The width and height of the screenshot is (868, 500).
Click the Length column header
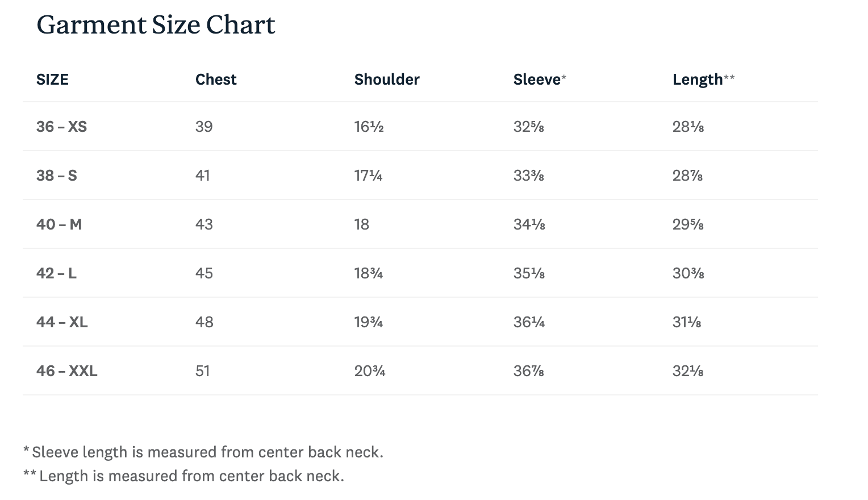(x=698, y=80)
